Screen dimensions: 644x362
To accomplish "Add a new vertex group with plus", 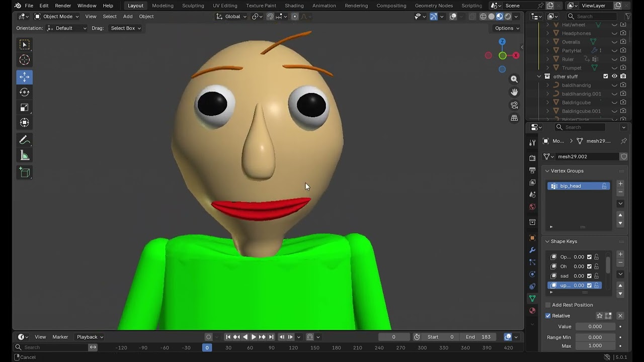I will [620, 184].
